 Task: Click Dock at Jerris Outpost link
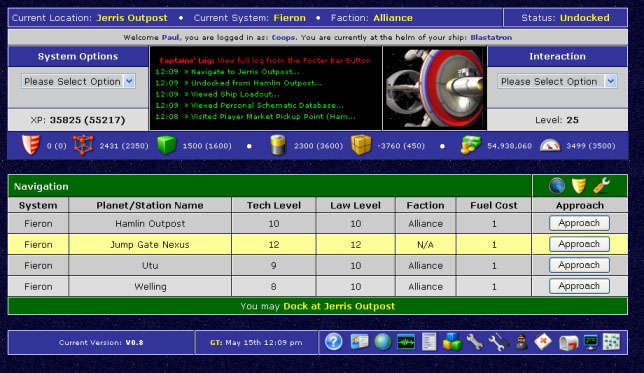click(x=339, y=306)
